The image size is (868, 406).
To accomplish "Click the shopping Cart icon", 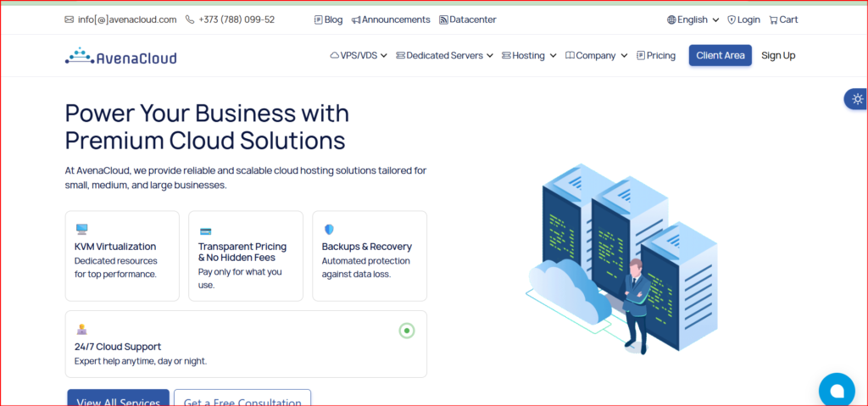I will [774, 19].
